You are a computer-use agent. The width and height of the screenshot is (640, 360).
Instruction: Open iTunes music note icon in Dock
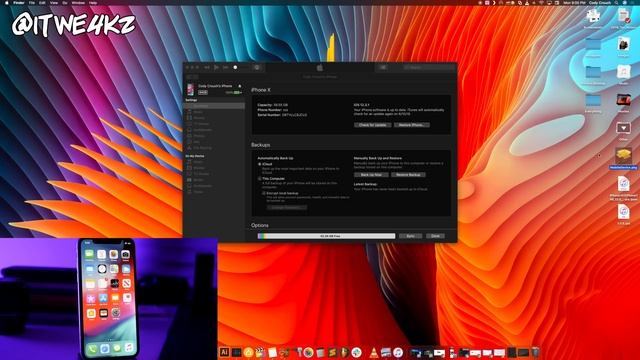[398, 352]
